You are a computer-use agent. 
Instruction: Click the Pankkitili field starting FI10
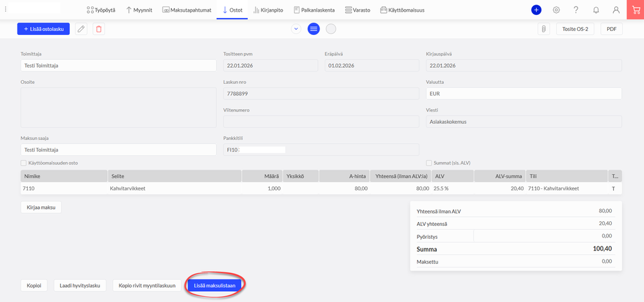pyautogui.click(x=321, y=150)
